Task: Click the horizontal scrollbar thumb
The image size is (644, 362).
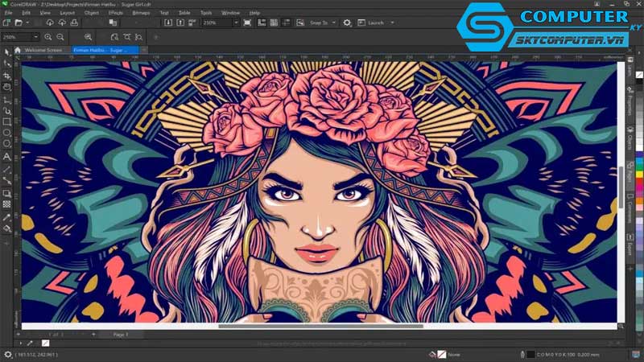Action: [320, 326]
